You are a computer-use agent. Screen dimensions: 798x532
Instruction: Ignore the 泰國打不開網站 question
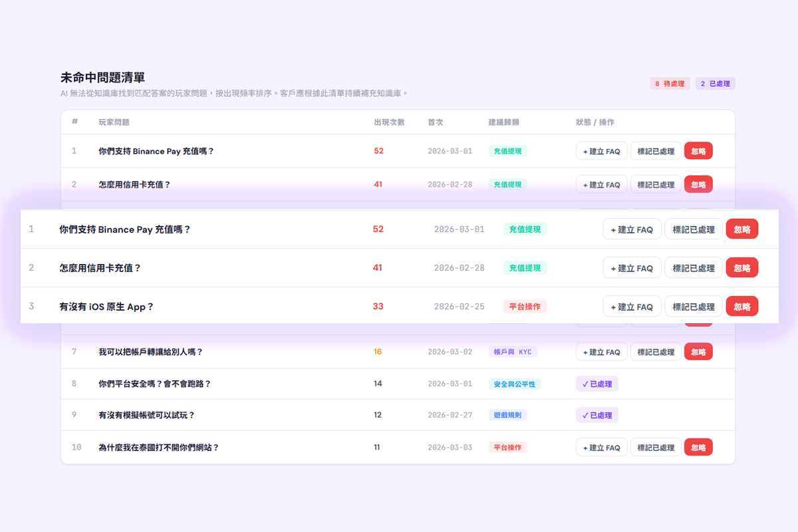click(x=698, y=448)
